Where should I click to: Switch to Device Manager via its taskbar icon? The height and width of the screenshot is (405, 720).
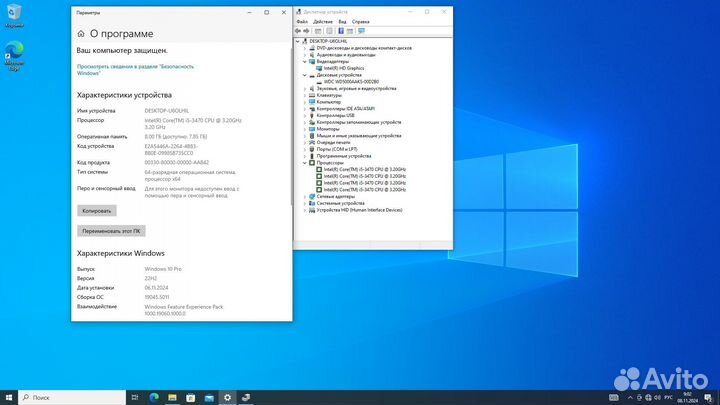point(246,397)
